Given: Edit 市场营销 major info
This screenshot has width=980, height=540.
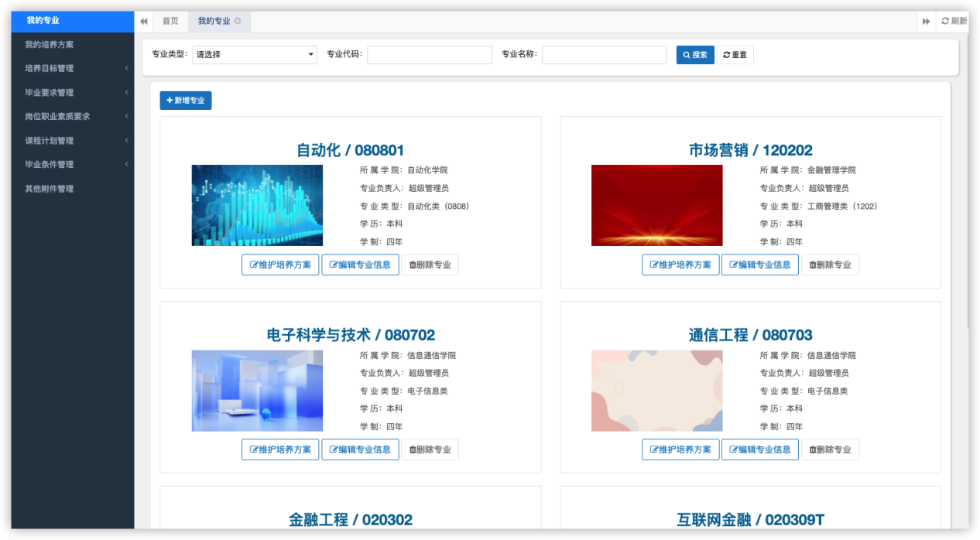Looking at the screenshot, I should point(759,265).
